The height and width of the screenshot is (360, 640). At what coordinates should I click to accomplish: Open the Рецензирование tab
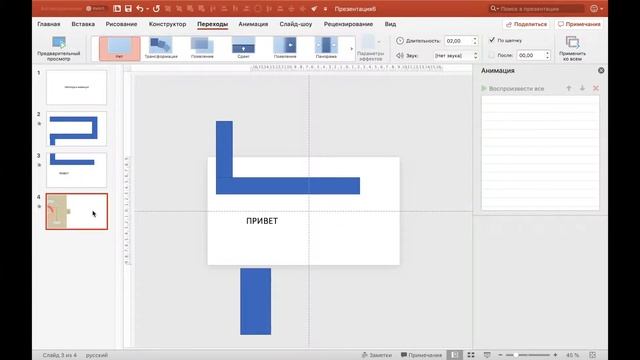coord(348,24)
